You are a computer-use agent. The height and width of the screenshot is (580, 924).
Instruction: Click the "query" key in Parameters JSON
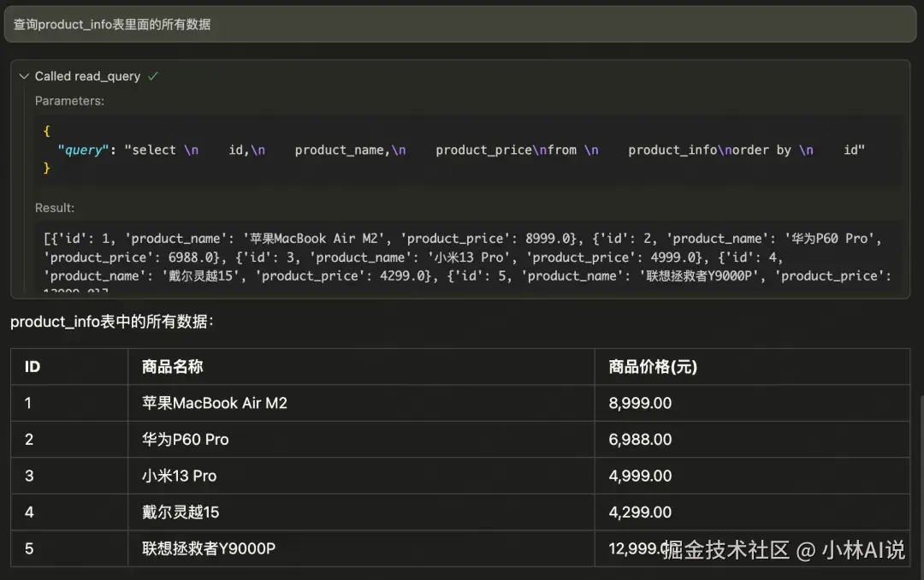click(82, 150)
